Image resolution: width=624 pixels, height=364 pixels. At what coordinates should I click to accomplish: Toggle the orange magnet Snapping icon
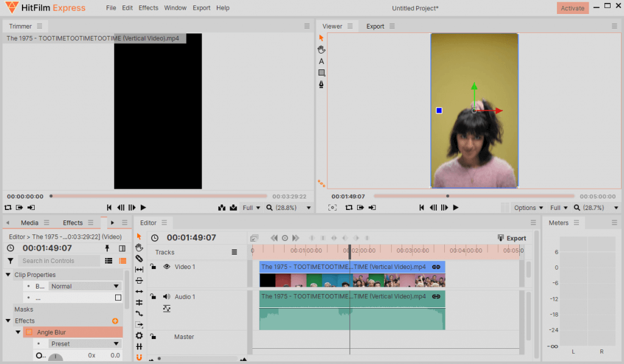coord(139,357)
